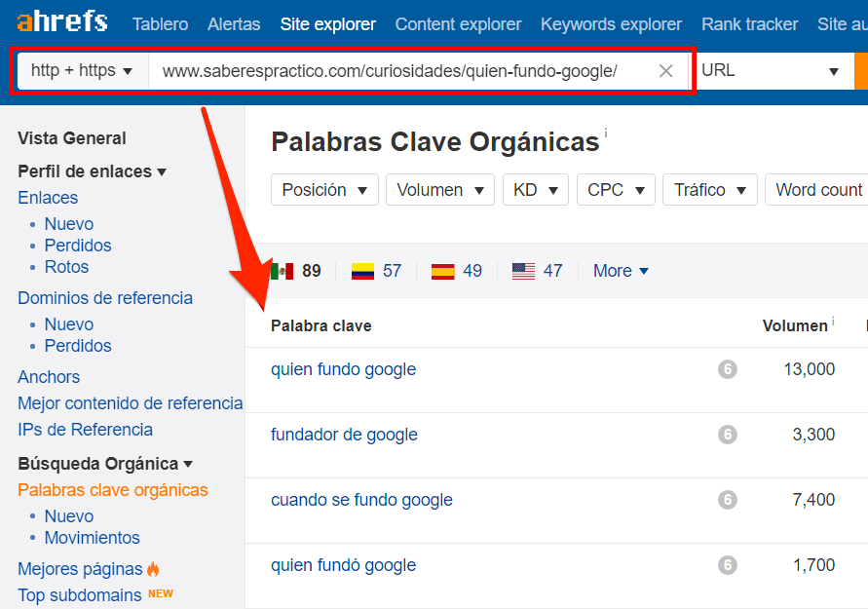Go to Content explorer tab
Screen dimensions: 868x609
tap(459, 24)
